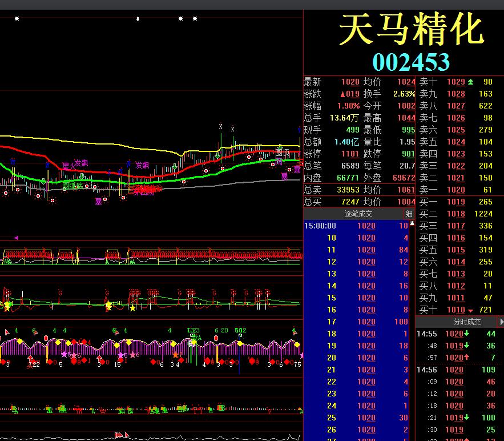Click the white diamond marker at the chart top

138,19
